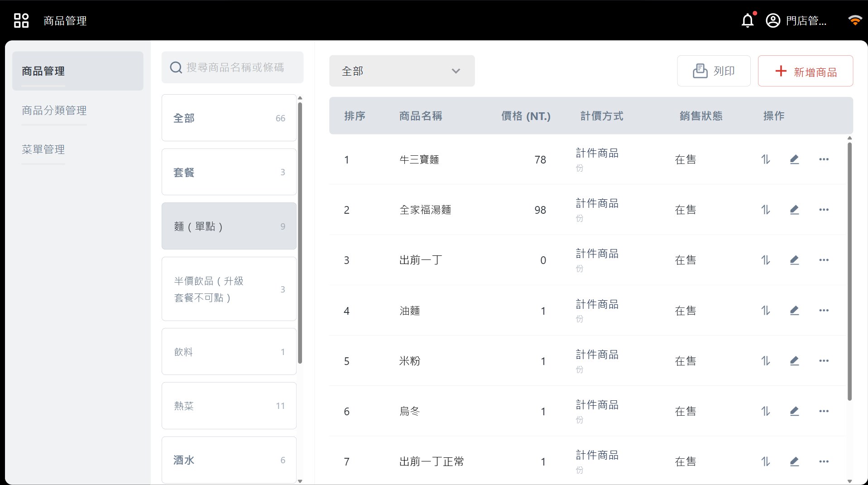Open more options for 全家福湯麵
This screenshot has height=485, width=868.
click(x=824, y=210)
